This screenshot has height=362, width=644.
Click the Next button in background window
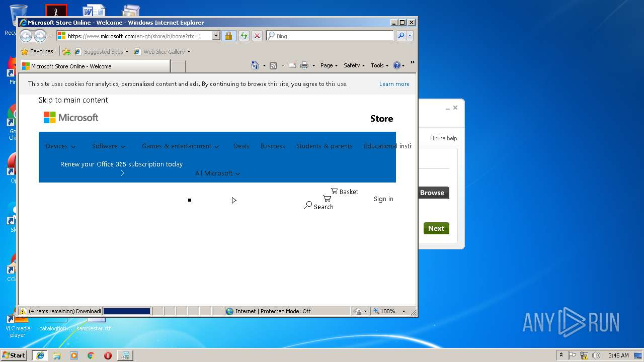pyautogui.click(x=436, y=228)
